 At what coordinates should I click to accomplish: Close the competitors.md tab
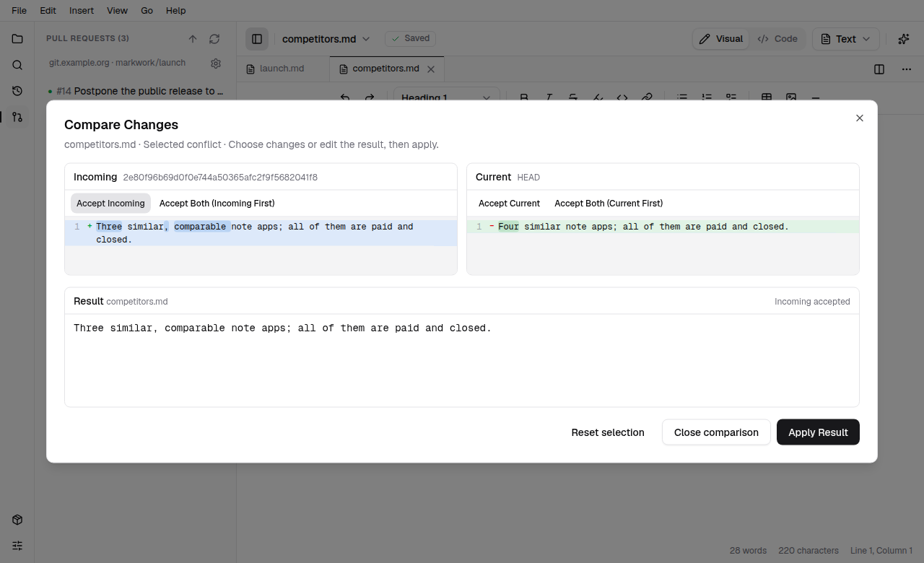(x=431, y=69)
